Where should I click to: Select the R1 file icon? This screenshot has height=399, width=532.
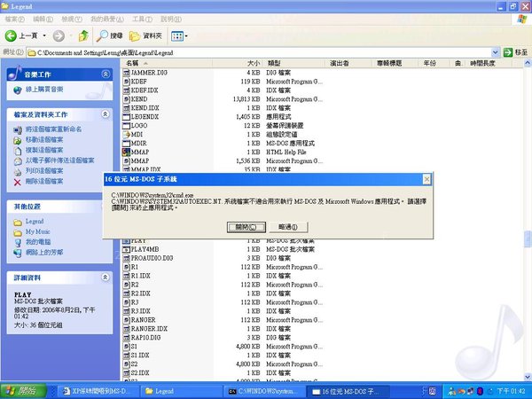[x=126, y=267]
